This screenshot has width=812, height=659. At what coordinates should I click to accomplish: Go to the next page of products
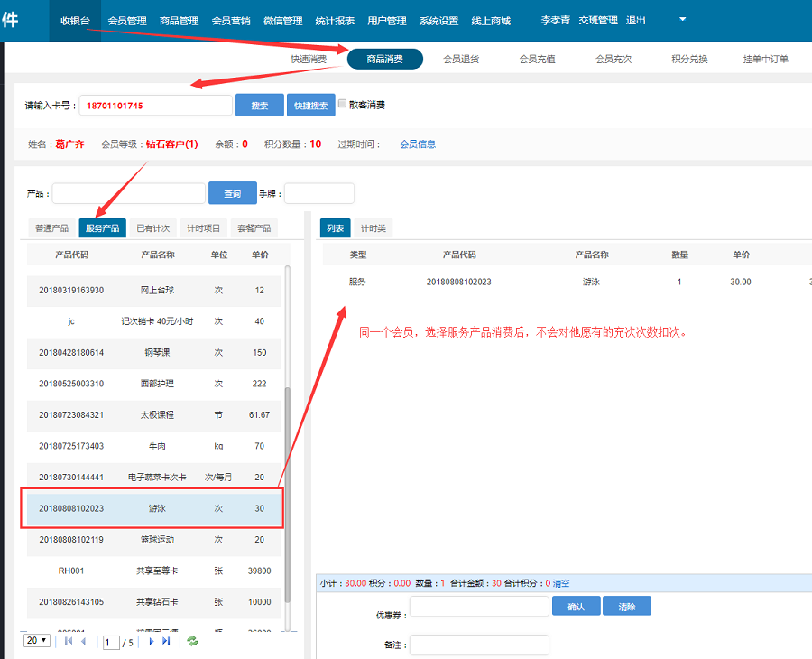(152, 642)
